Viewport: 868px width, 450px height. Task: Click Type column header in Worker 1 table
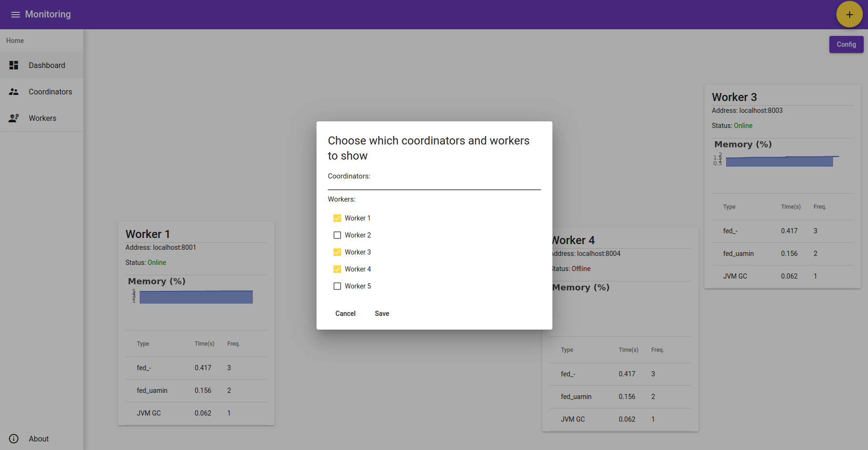[x=143, y=344]
